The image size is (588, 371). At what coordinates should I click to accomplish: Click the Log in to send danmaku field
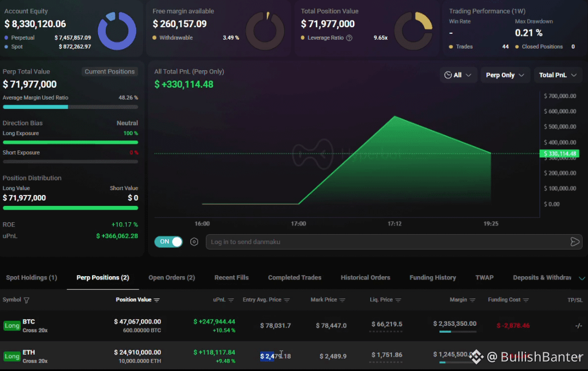388,242
